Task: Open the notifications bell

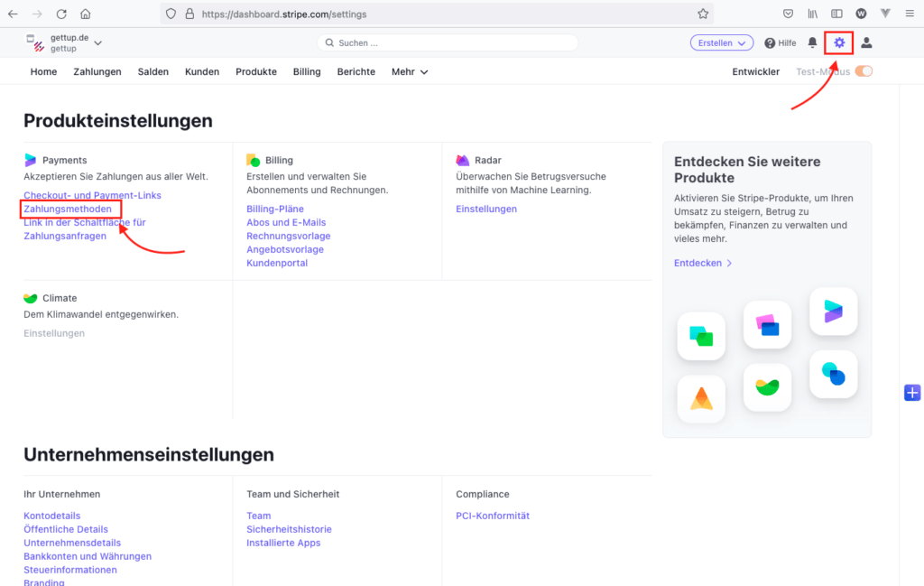Action: pyautogui.click(x=812, y=42)
